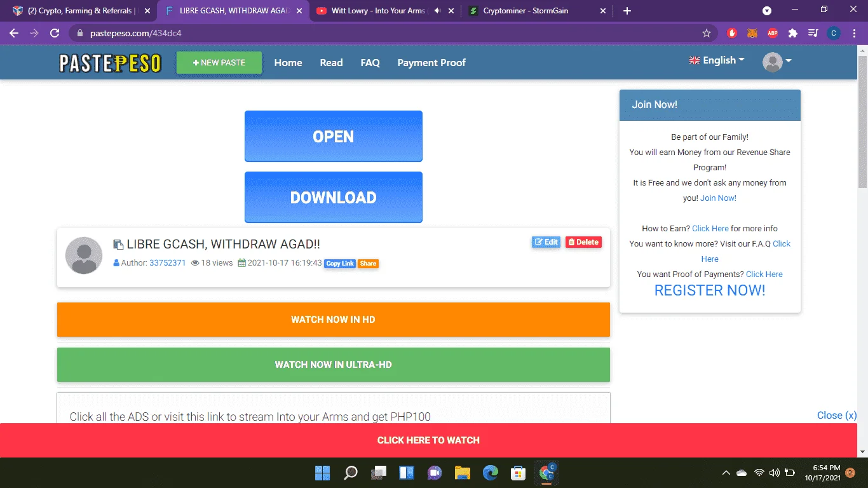Open Windows taskbar Search
Screen dimensions: 868x488
350,473
